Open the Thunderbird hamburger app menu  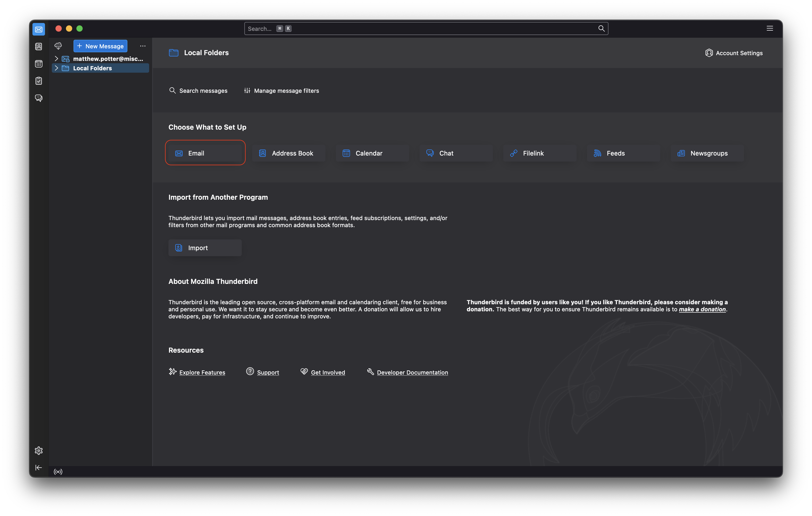point(770,28)
